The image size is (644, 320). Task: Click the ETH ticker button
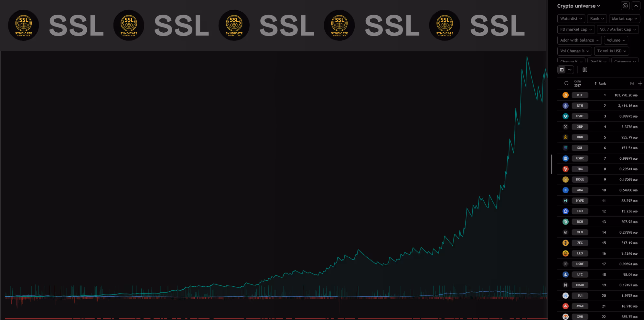pyautogui.click(x=580, y=105)
